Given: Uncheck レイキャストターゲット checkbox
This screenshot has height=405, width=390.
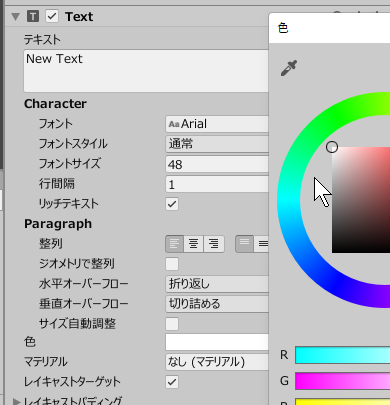Looking at the screenshot, I should (x=172, y=382).
